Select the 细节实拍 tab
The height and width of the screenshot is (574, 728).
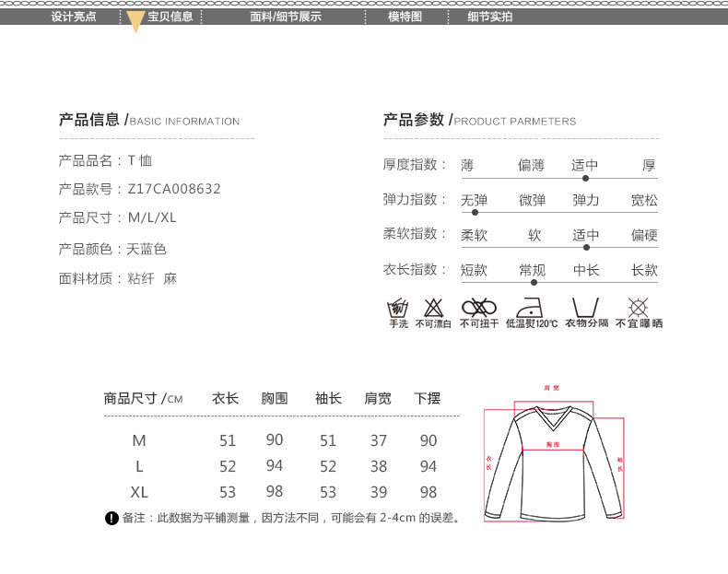pos(489,17)
